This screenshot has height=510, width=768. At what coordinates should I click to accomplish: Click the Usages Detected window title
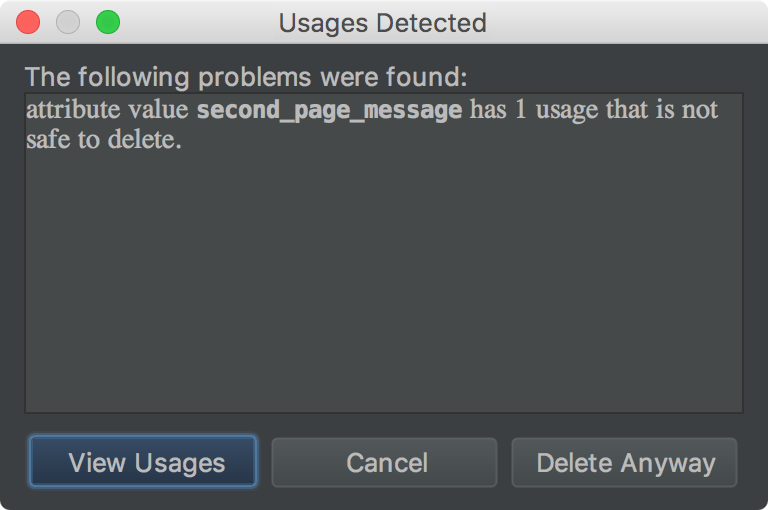click(x=383, y=22)
